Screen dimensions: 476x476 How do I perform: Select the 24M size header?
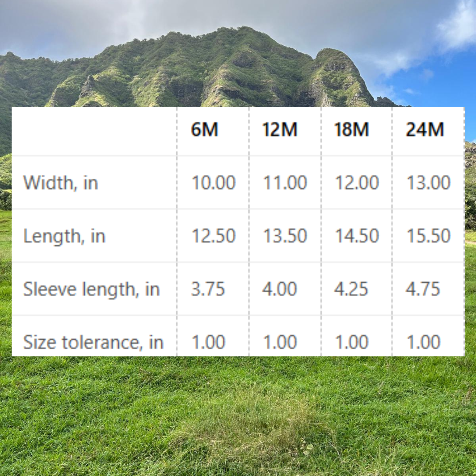[425, 129]
